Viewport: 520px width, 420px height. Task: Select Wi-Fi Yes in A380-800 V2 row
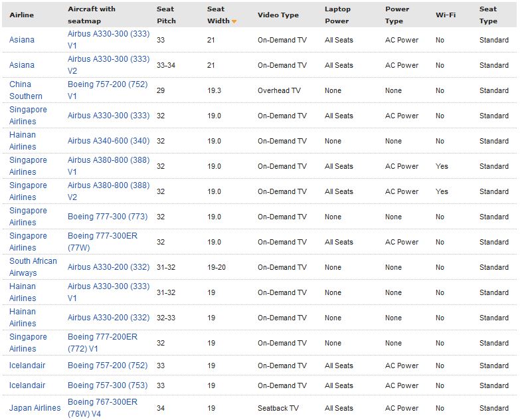click(442, 191)
